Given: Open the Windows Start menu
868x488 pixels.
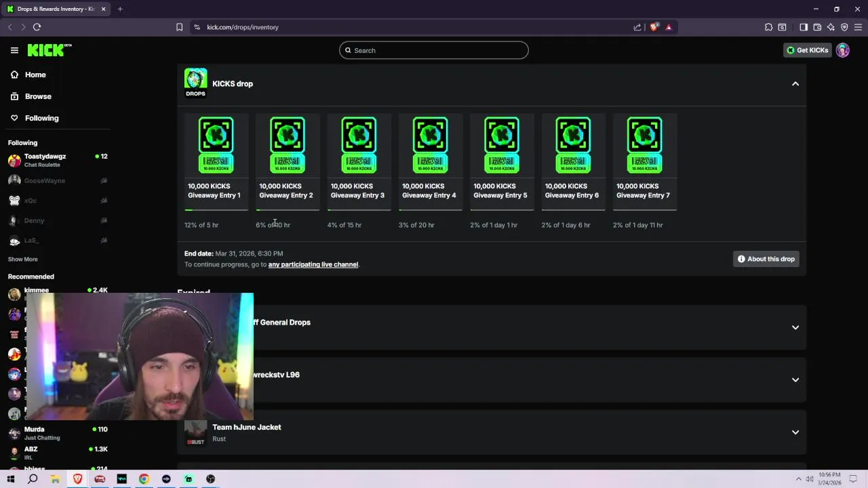Looking at the screenshot, I should 10,479.
